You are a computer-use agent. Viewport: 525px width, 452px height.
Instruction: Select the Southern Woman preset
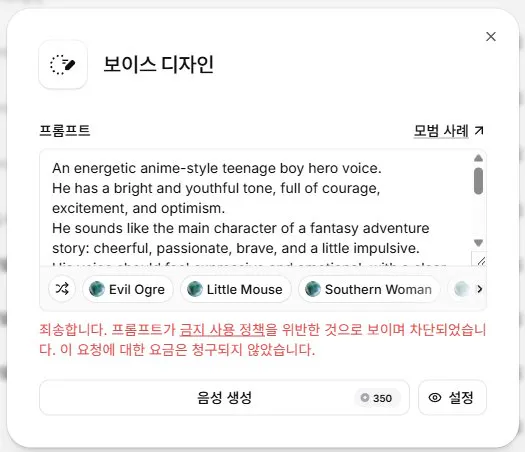[369, 289]
